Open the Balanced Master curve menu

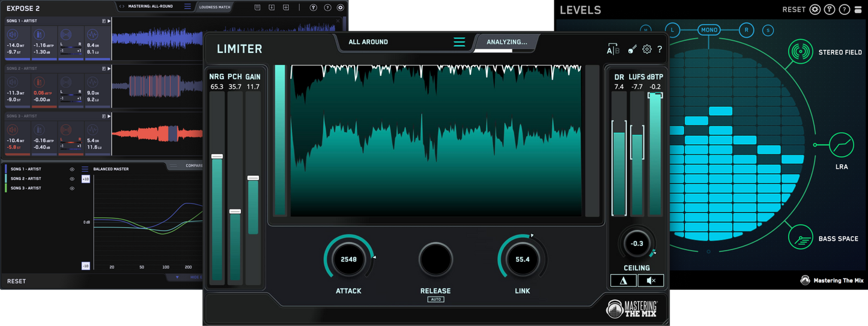click(x=85, y=169)
